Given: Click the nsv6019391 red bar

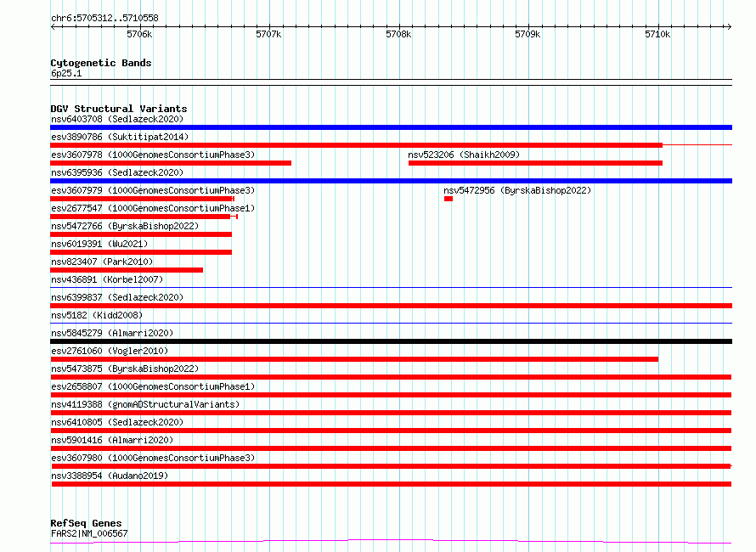Looking at the screenshot, I should [141, 252].
